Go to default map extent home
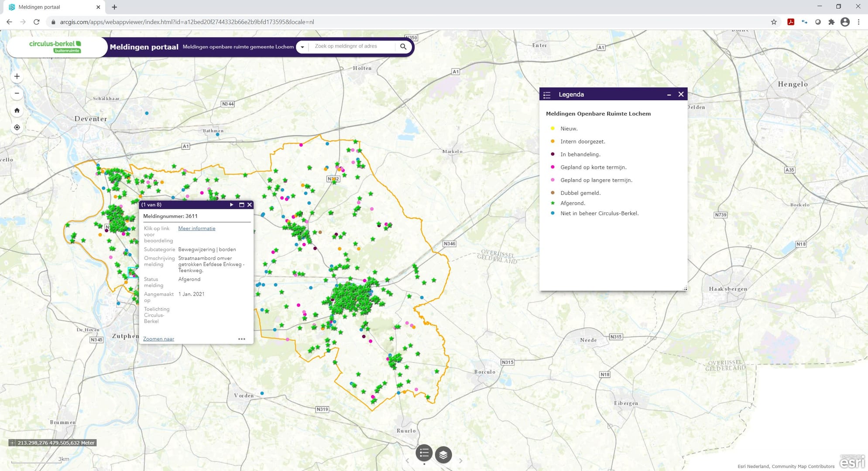This screenshot has height=471, width=868. [17, 110]
